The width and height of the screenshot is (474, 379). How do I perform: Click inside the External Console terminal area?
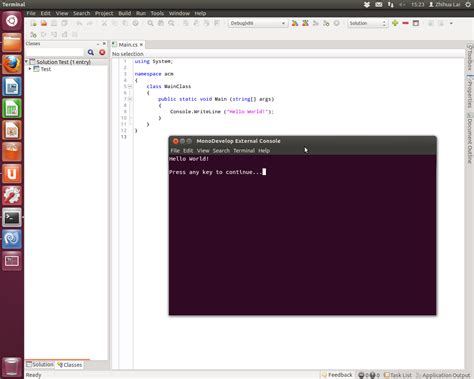(303, 235)
